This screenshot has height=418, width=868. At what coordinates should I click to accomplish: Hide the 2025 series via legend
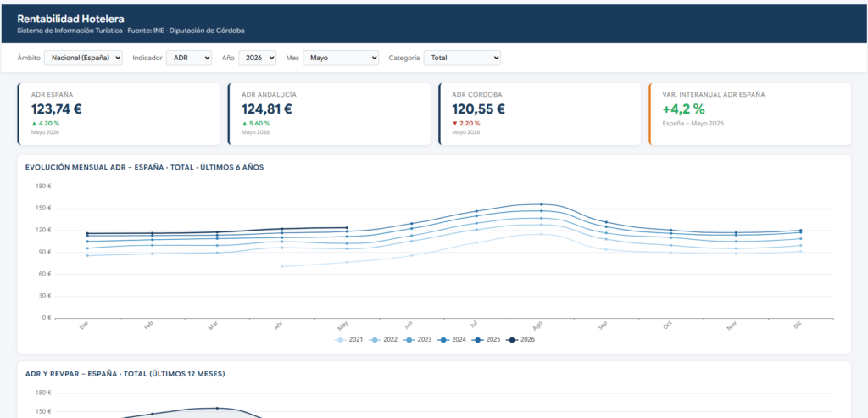[x=486, y=340]
